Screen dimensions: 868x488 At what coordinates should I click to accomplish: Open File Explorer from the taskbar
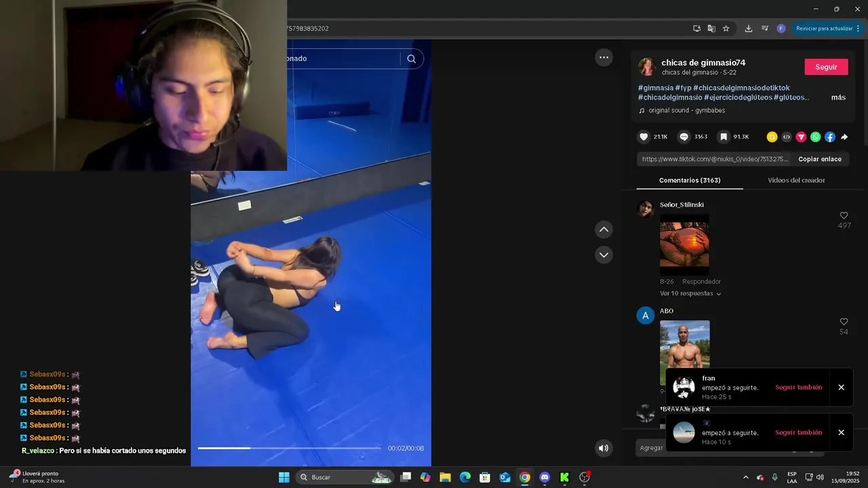click(x=445, y=477)
